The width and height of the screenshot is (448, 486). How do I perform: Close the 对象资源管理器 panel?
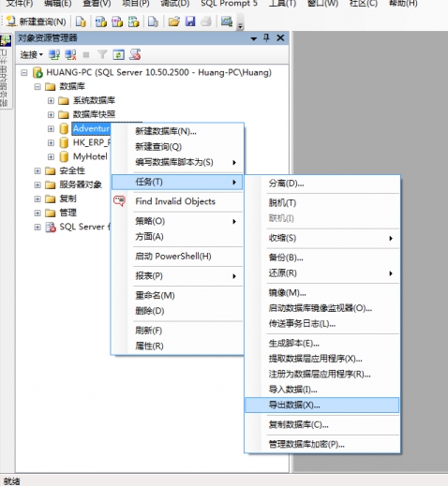point(280,38)
